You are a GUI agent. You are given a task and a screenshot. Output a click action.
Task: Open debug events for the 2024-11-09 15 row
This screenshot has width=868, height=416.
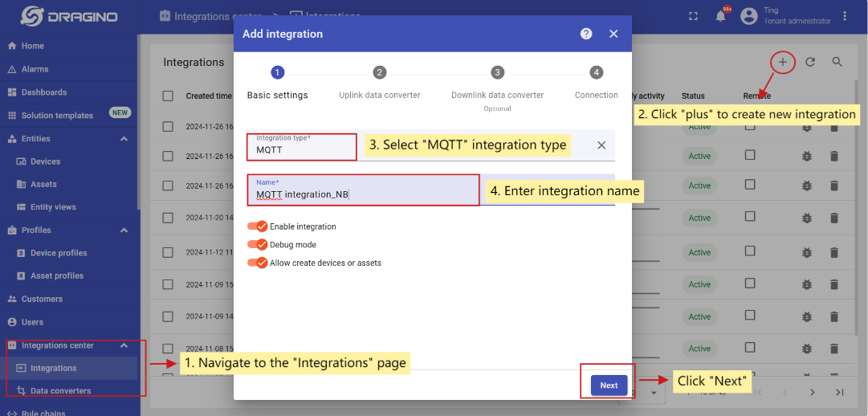[x=806, y=285]
